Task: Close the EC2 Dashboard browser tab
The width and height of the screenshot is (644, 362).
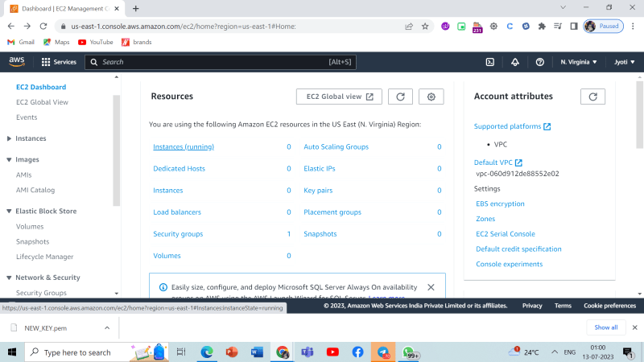Action: pyautogui.click(x=117, y=8)
